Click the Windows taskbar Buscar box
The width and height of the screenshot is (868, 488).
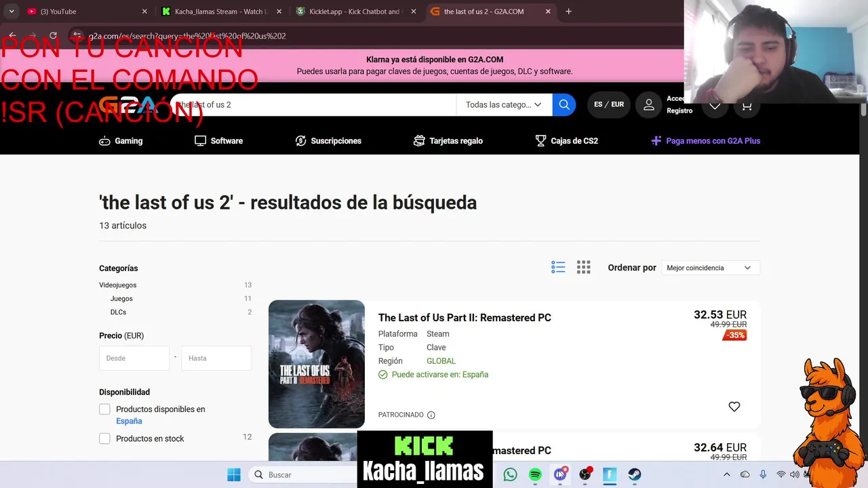click(x=302, y=474)
